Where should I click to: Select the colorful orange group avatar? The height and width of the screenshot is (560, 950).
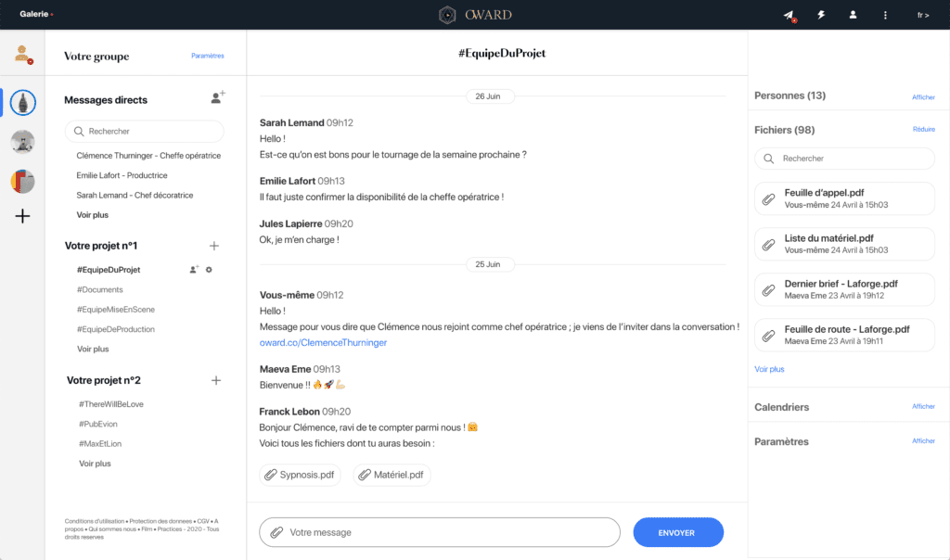(x=23, y=181)
